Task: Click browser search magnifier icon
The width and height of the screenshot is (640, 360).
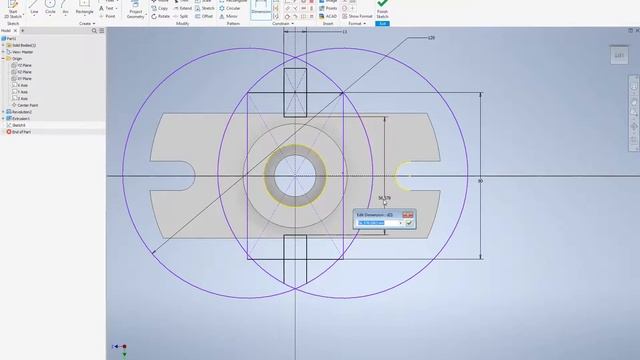Action: [94, 31]
